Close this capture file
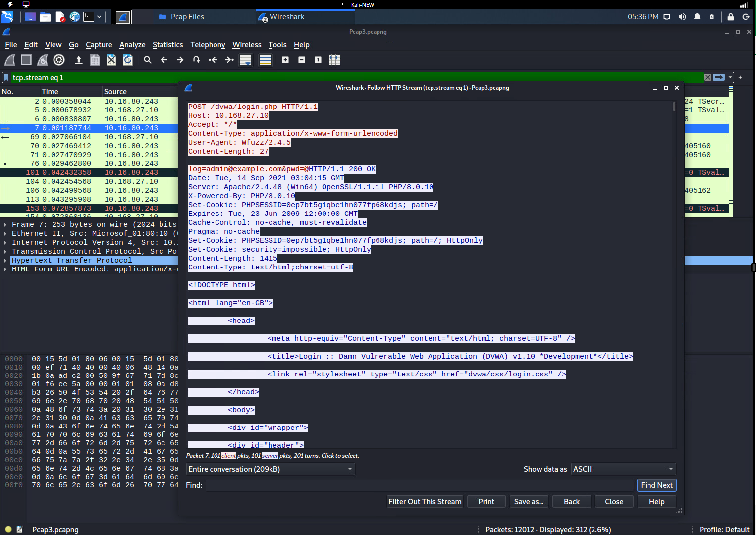This screenshot has width=756, height=535. tap(111, 60)
